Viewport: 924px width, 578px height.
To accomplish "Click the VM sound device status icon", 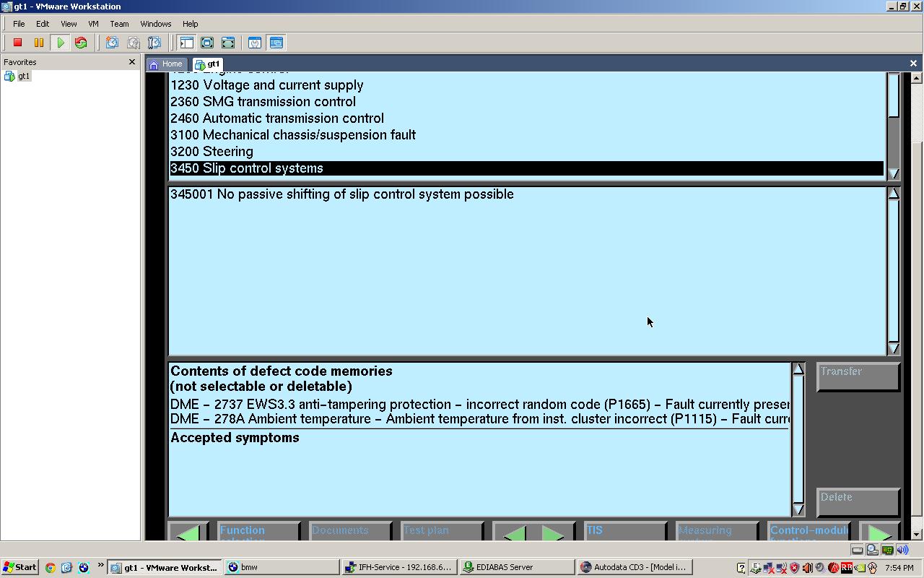I will pyautogui.click(x=902, y=550).
